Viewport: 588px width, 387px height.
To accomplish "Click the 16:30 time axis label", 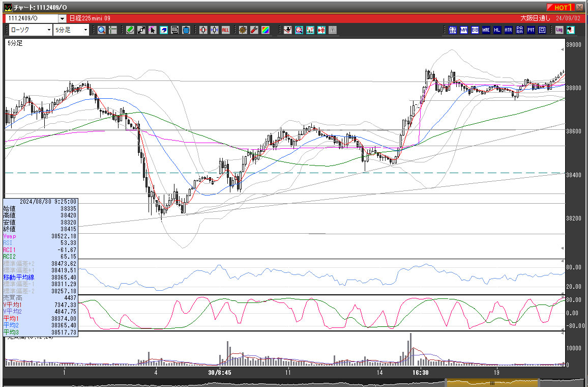I will click(x=420, y=373).
